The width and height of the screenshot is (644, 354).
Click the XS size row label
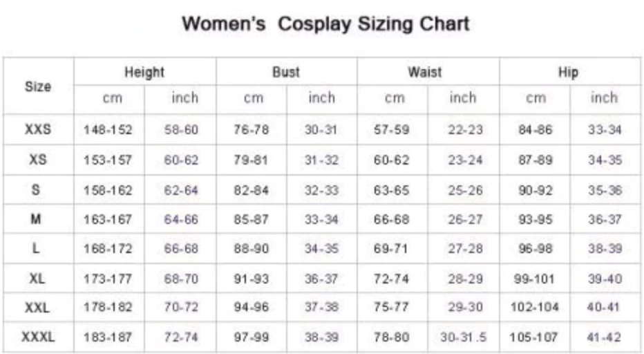[x=38, y=160]
